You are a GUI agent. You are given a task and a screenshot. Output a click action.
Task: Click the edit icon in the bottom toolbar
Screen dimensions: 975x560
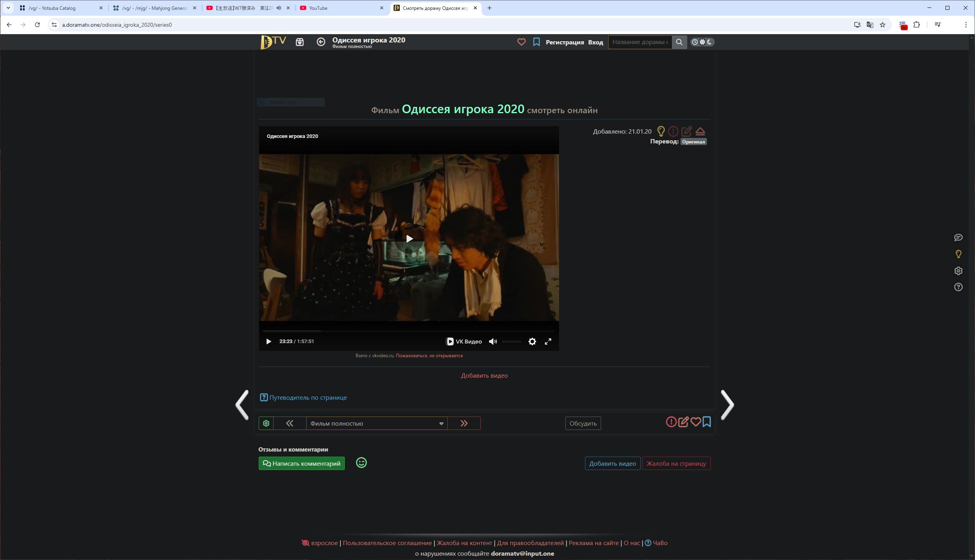coord(683,422)
